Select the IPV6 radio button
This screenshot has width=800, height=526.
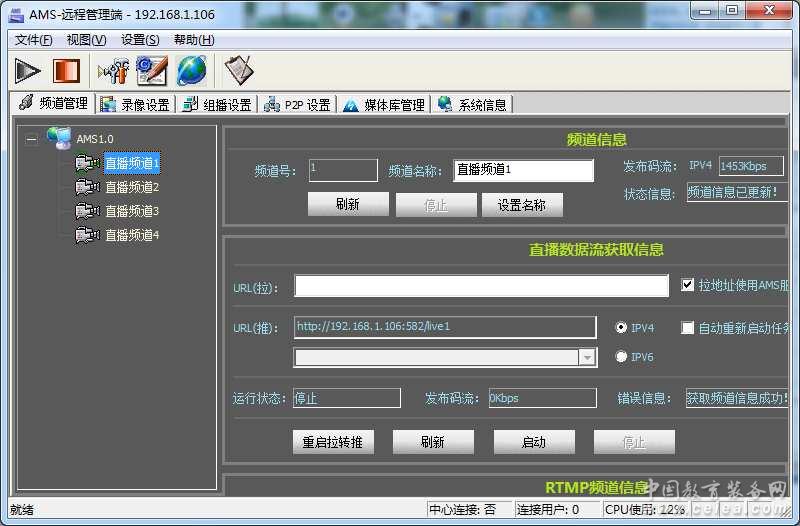(x=621, y=356)
